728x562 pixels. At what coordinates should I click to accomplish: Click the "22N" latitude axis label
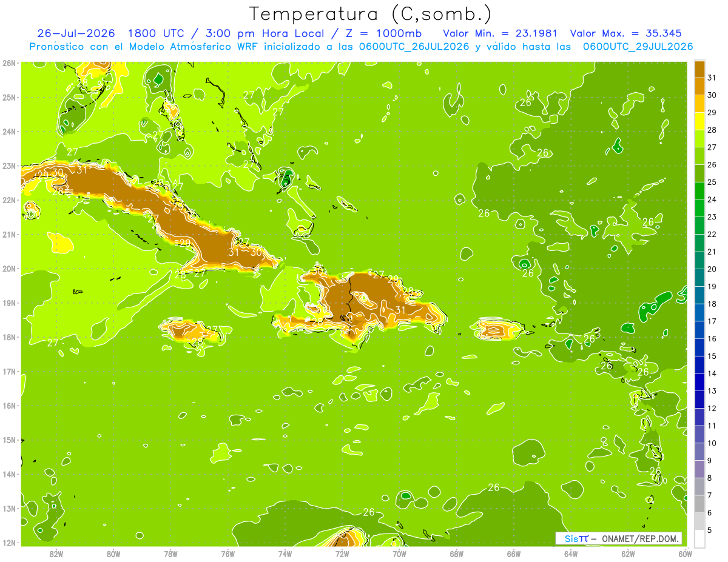tap(8, 200)
